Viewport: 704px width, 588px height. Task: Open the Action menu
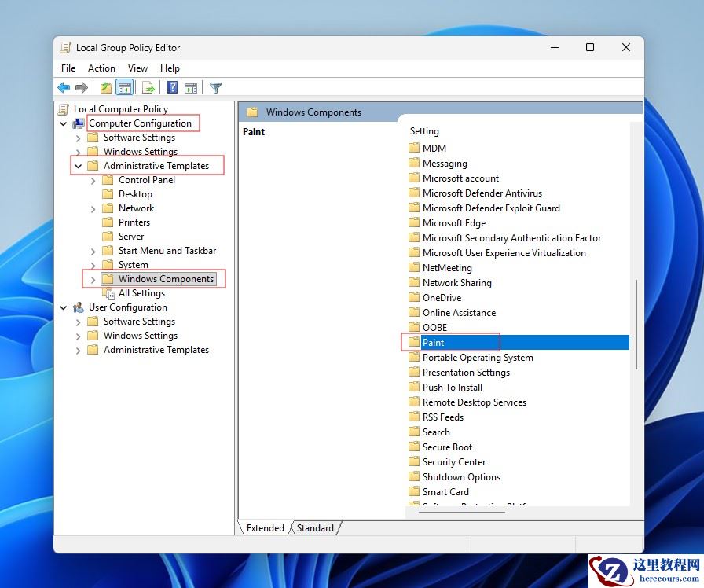click(x=101, y=68)
